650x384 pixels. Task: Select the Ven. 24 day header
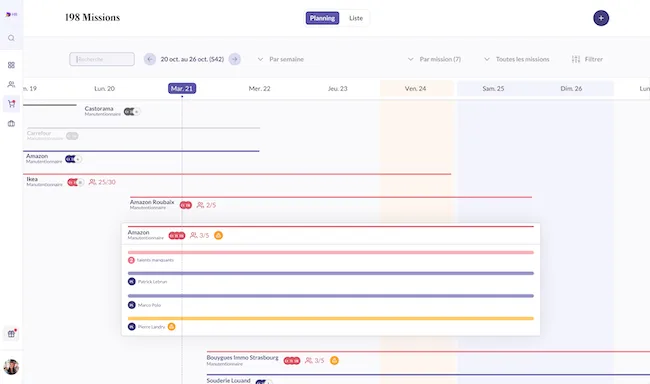[x=415, y=88]
